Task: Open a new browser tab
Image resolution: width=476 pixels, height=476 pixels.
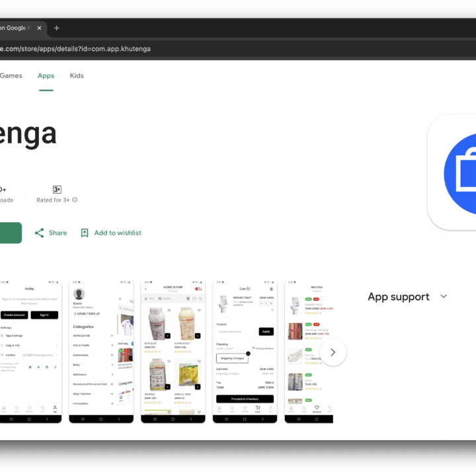Action: (x=56, y=28)
